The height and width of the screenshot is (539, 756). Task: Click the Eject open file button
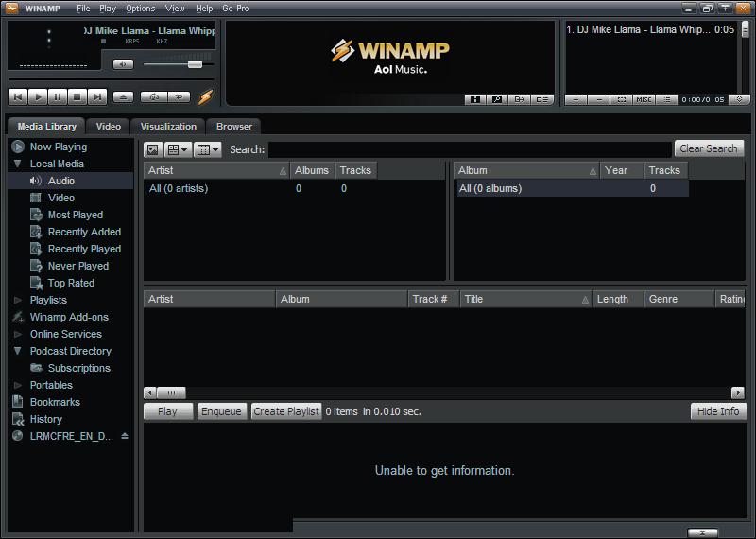123,96
